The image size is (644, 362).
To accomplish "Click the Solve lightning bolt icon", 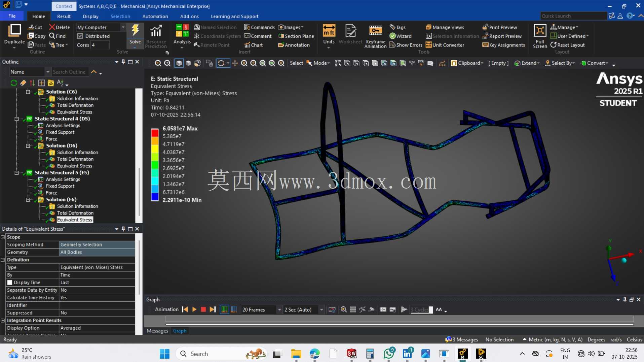I will pyautogui.click(x=135, y=30).
